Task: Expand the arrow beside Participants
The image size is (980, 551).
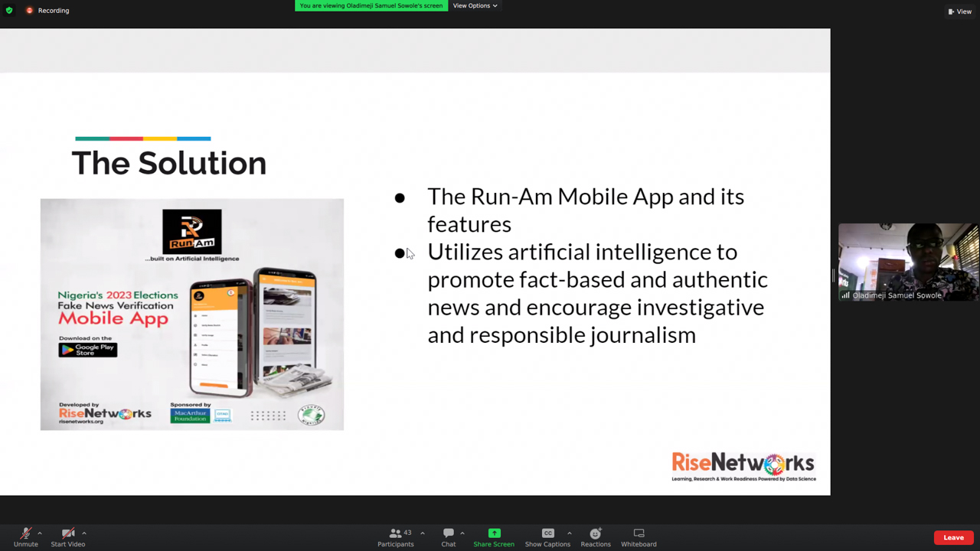Action: pyautogui.click(x=422, y=533)
